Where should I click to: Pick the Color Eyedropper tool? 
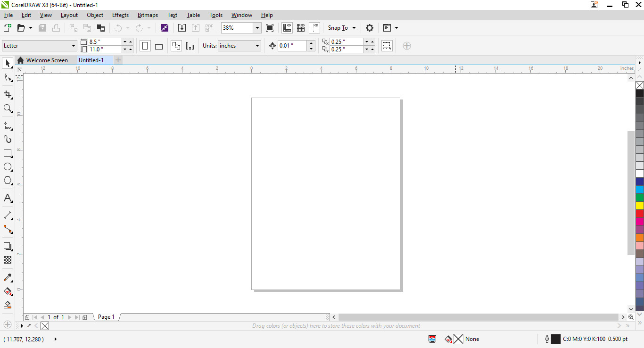pyautogui.click(x=8, y=277)
